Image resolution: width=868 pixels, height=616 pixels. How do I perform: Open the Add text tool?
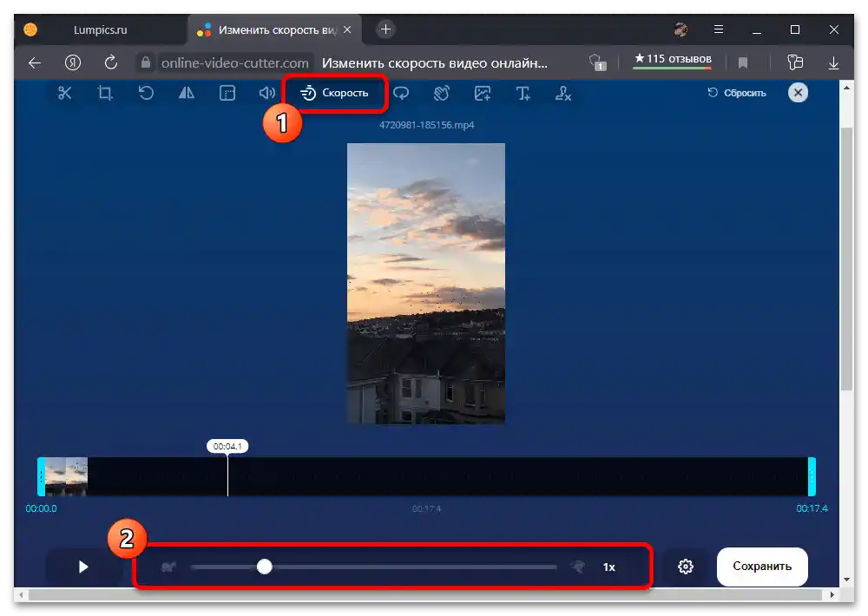click(x=523, y=93)
